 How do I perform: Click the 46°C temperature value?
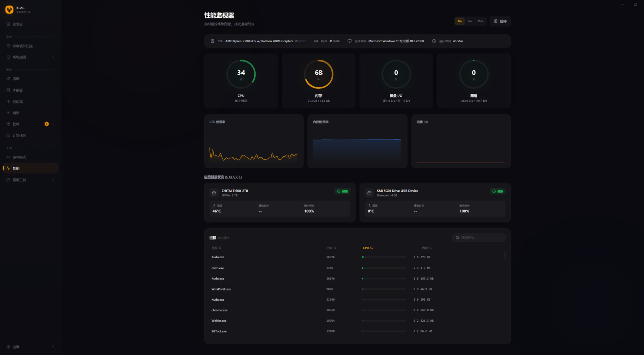coord(217,211)
